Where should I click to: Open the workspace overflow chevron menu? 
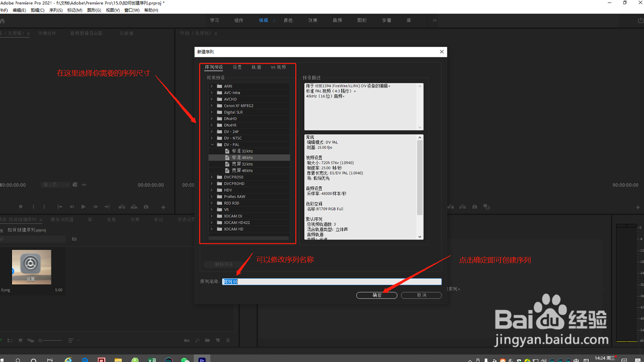point(435,20)
